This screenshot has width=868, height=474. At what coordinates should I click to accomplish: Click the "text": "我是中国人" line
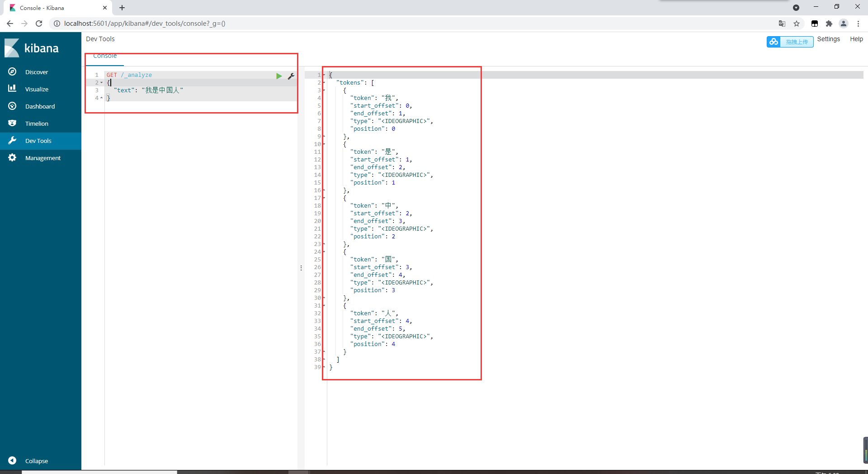click(148, 90)
